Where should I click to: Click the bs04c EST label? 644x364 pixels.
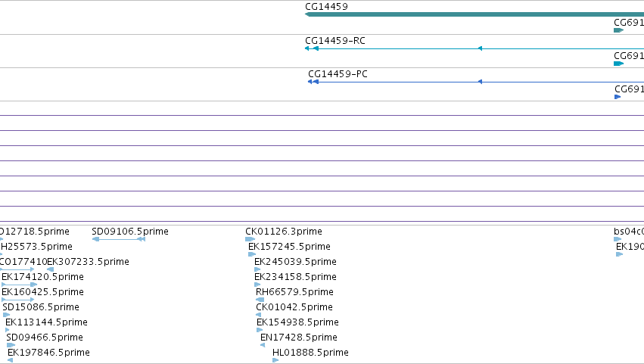(x=629, y=232)
